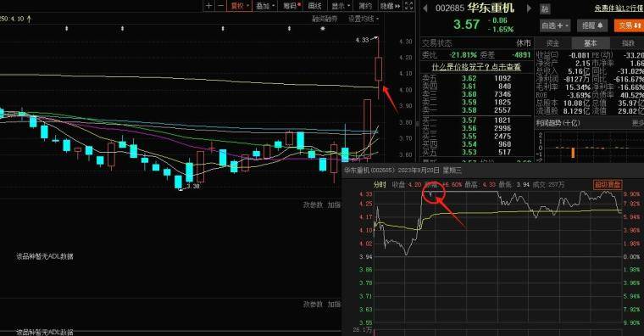Open the 自选 + dropdown button
This screenshot has width=644, height=336.
555,25
